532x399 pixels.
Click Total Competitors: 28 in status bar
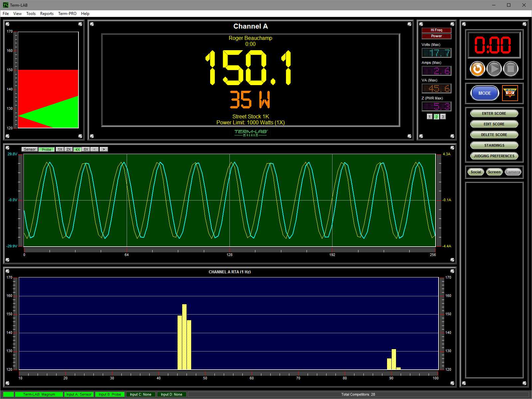coord(358,394)
